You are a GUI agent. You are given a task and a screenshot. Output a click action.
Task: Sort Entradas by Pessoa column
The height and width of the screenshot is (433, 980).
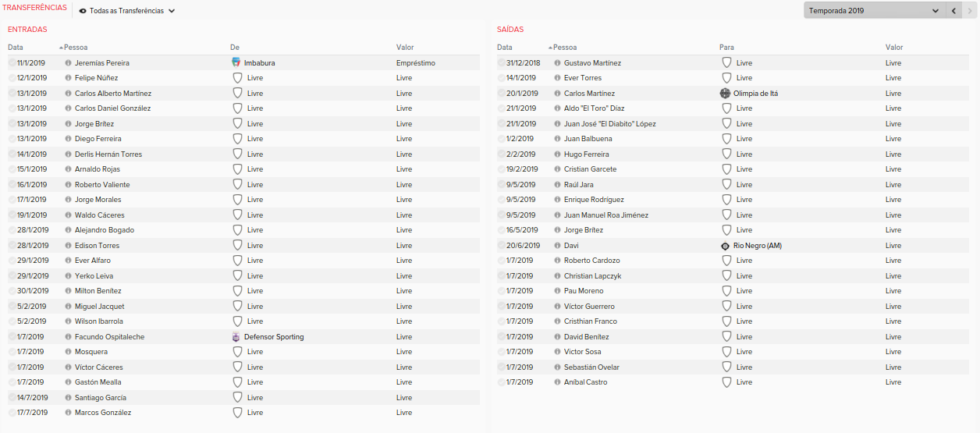coord(76,48)
